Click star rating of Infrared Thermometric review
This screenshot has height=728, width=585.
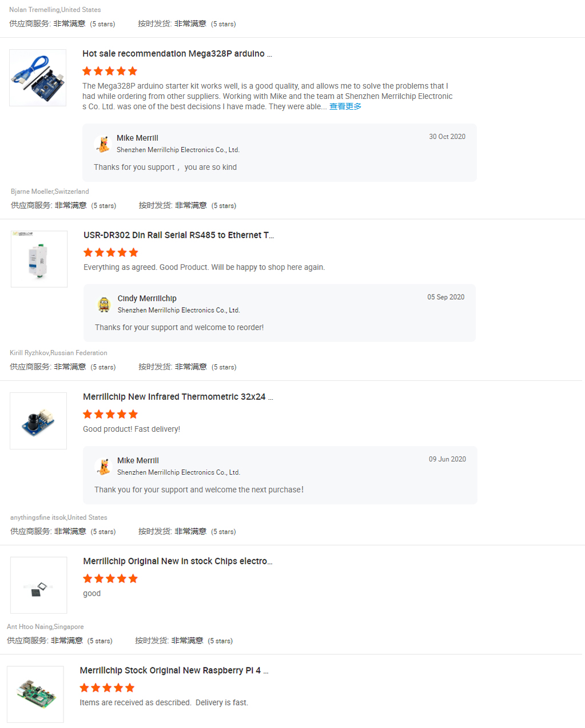110,414
